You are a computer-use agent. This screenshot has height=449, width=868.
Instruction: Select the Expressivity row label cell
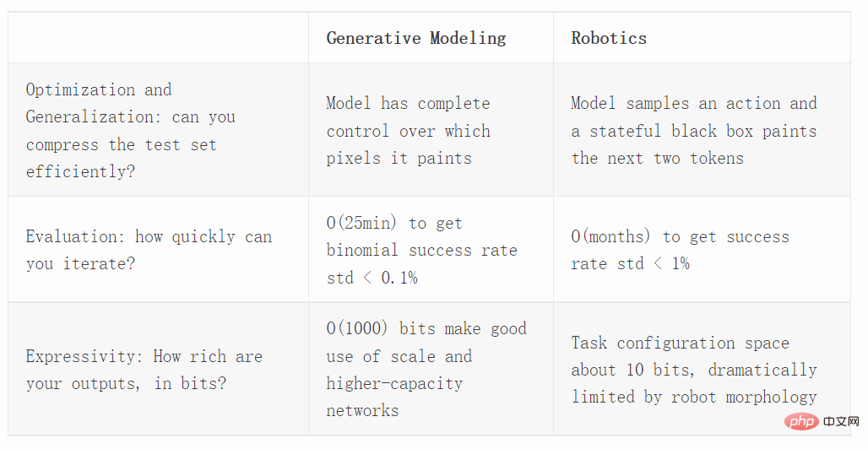tap(159, 370)
